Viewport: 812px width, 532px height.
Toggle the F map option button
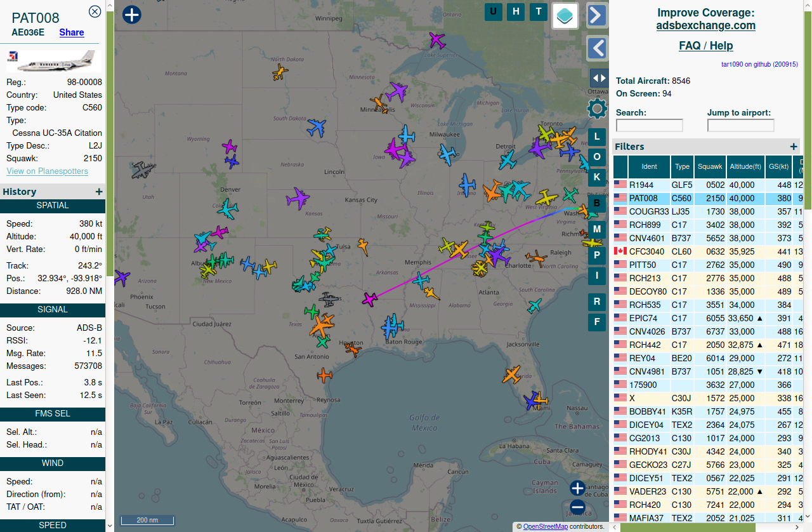tap(597, 322)
